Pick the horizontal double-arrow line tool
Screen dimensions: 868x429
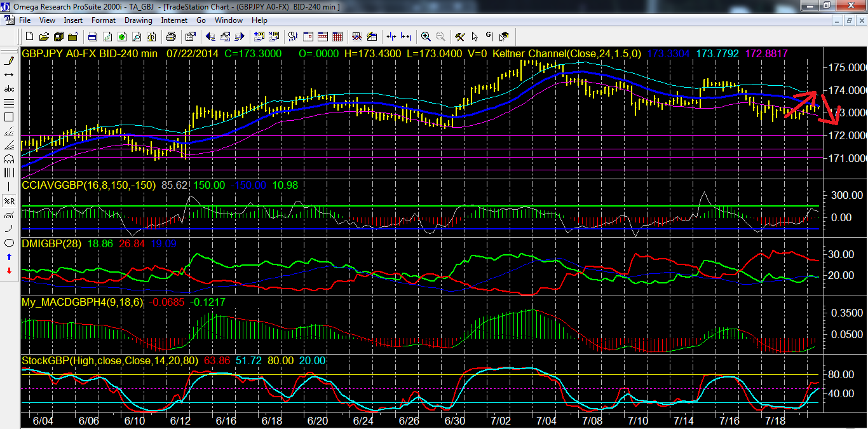(9, 75)
